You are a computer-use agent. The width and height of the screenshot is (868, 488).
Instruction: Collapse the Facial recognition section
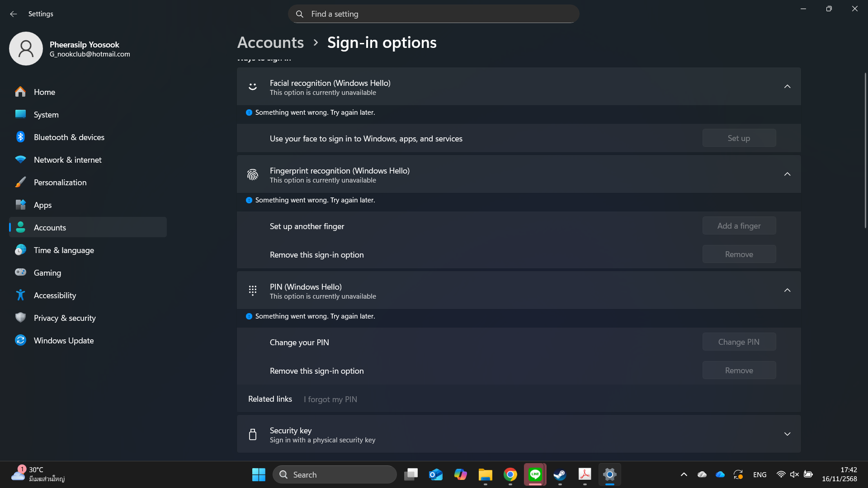click(787, 87)
